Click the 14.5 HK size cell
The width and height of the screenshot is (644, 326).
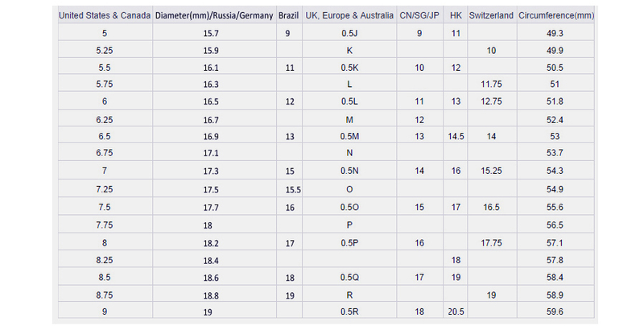456,137
